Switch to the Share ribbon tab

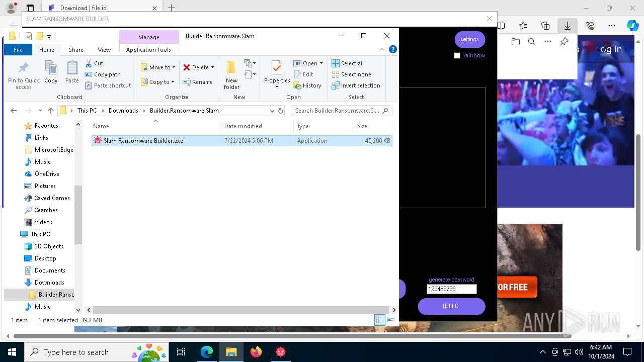pyautogui.click(x=76, y=50)
